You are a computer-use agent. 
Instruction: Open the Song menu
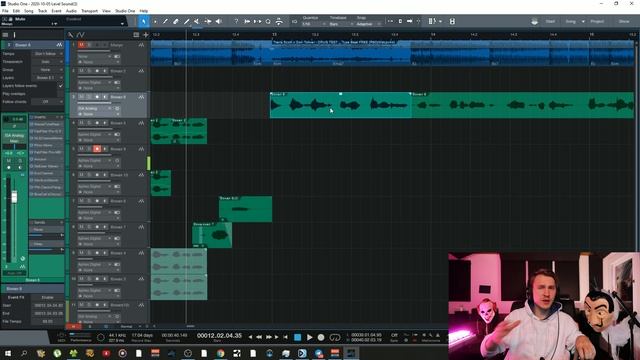click(29, 11)
